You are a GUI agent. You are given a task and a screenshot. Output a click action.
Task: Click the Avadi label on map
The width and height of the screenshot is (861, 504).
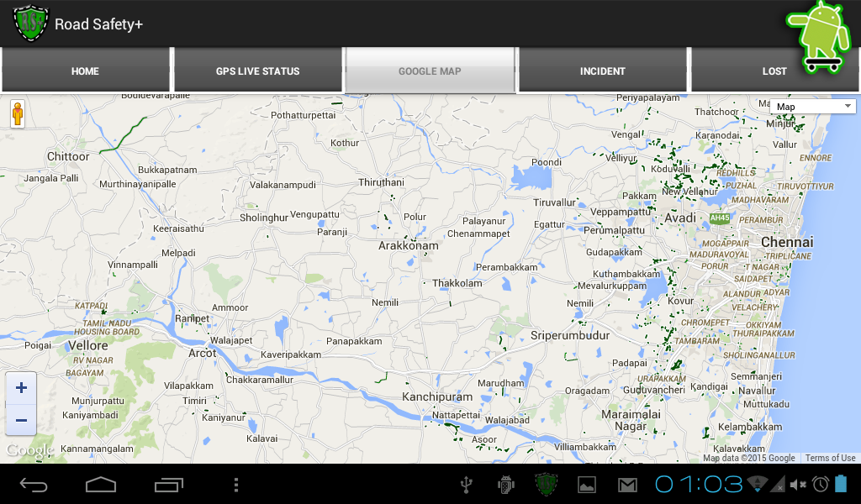coord(680,218)
